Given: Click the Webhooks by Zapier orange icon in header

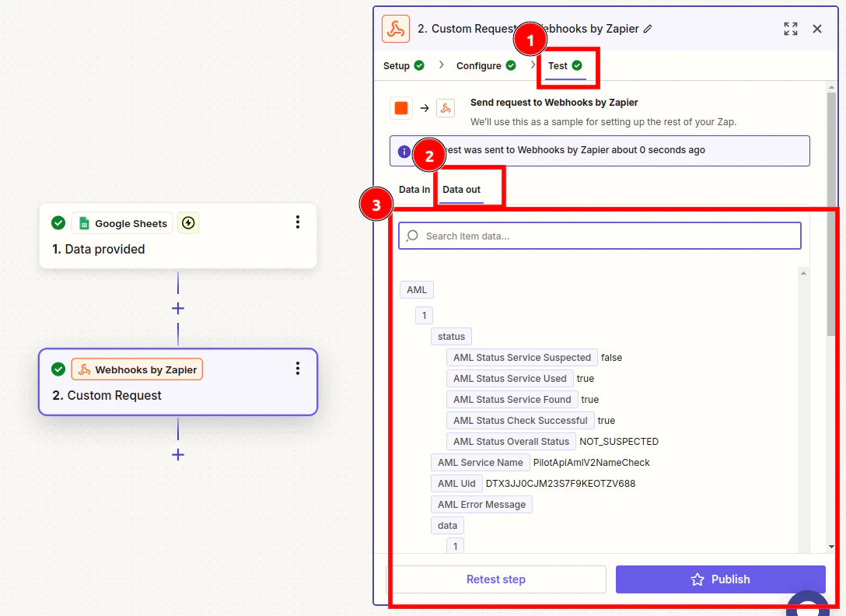Looking at the screenshot, I should (x=395, y=28).
